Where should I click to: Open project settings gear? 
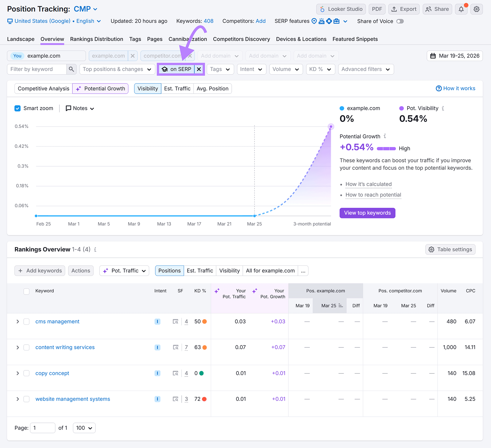(476, 9)
